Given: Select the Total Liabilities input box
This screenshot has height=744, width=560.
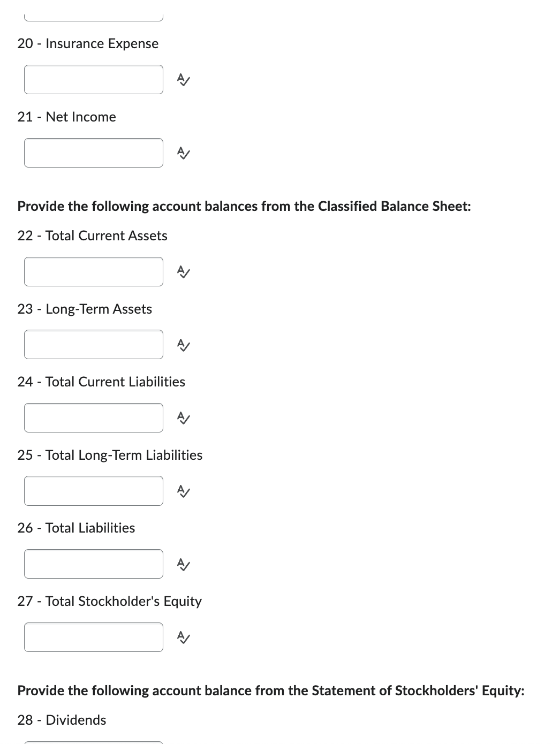Looking at the screenshot, I should tap(93, 564).
